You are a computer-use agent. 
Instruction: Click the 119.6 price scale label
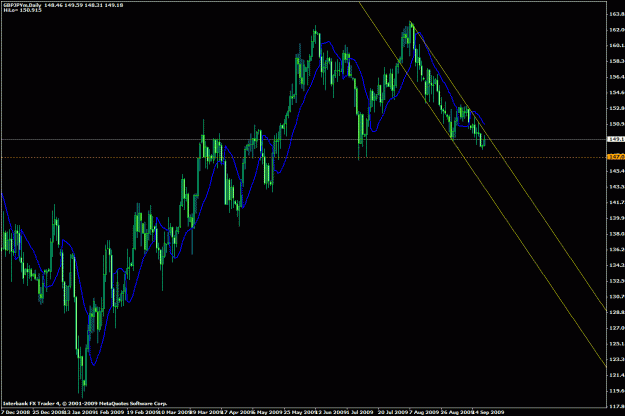tap(617, 391)
